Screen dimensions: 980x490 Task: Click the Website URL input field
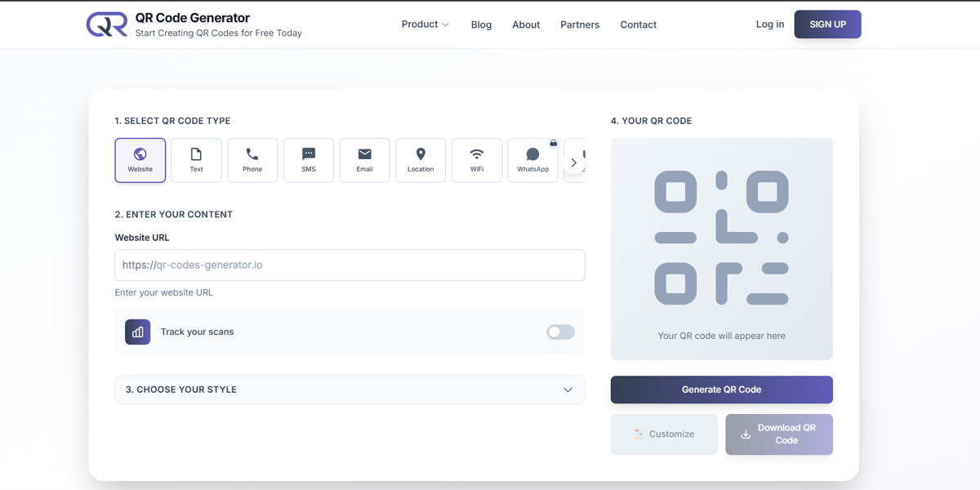coord(350,265)
